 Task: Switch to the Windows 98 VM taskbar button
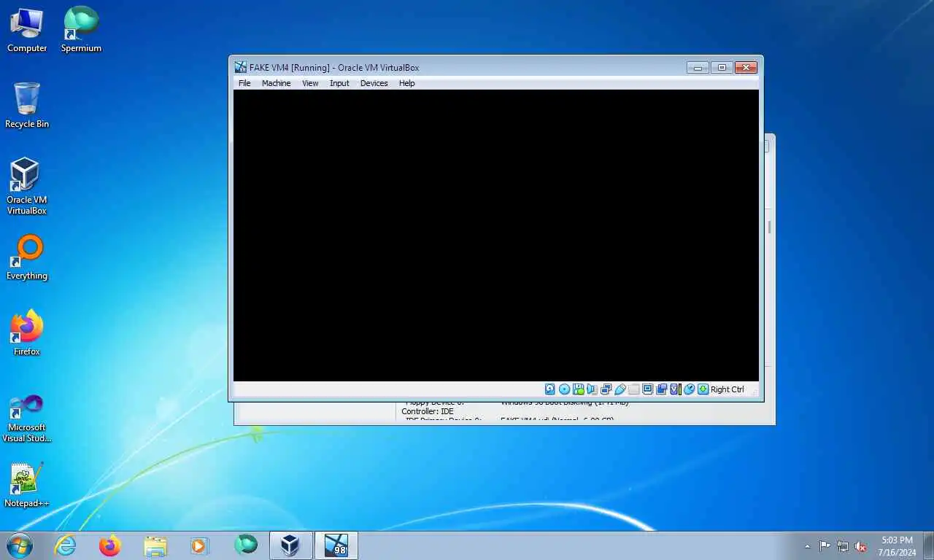(336, 545)
